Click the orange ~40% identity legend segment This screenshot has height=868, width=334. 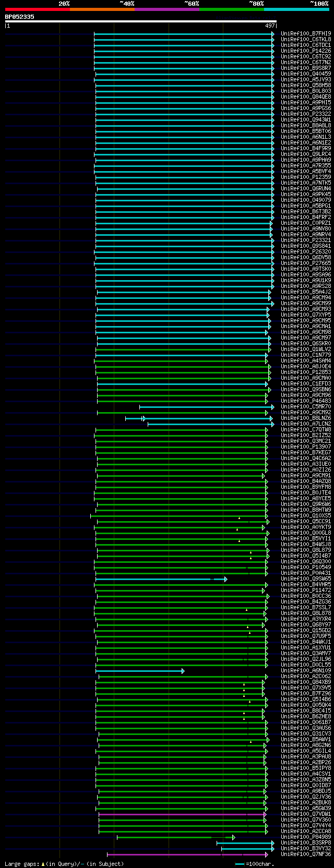click(102, 9)
